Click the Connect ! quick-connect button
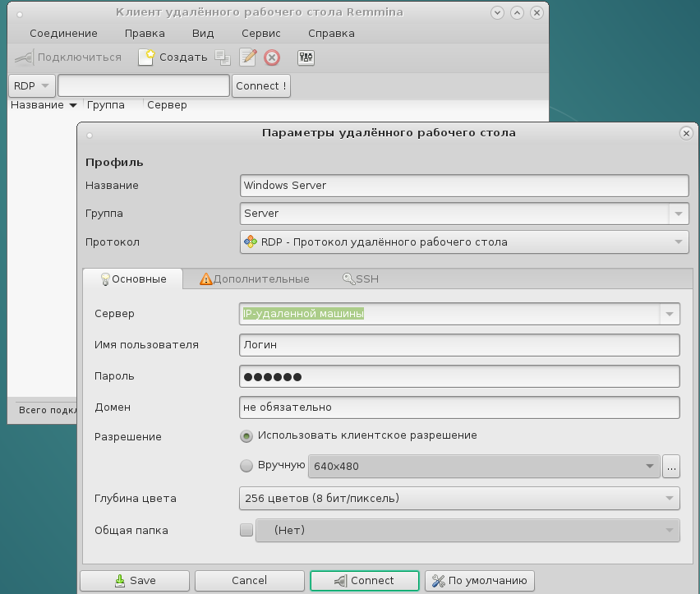The image size is (700, 594). pyautogui.click(x=261, y=85)
